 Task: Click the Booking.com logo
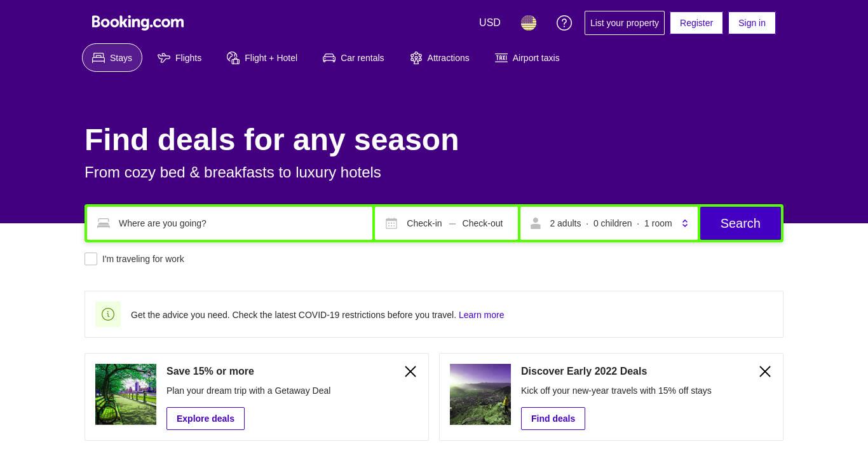138,22
